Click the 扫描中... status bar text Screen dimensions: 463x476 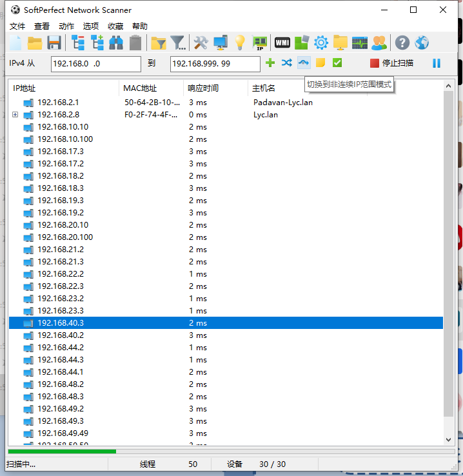click(x=21, y=464)
